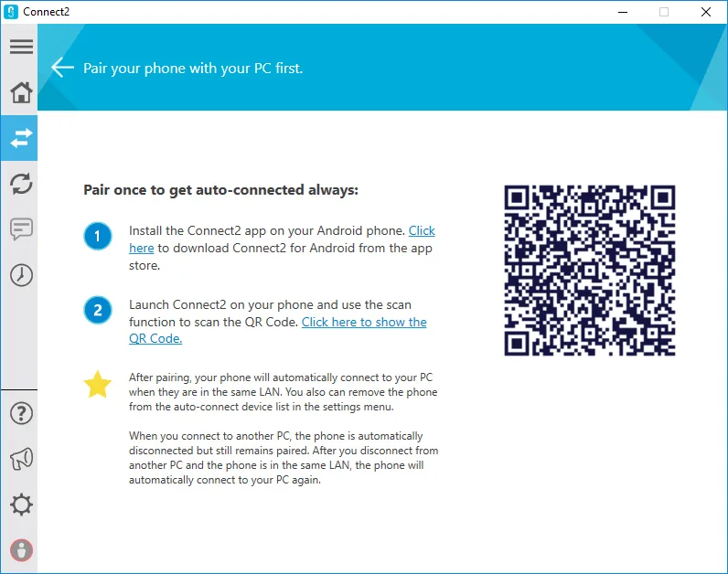Click the 'Click here' download link
728x574 pixels.
[422, 231]
